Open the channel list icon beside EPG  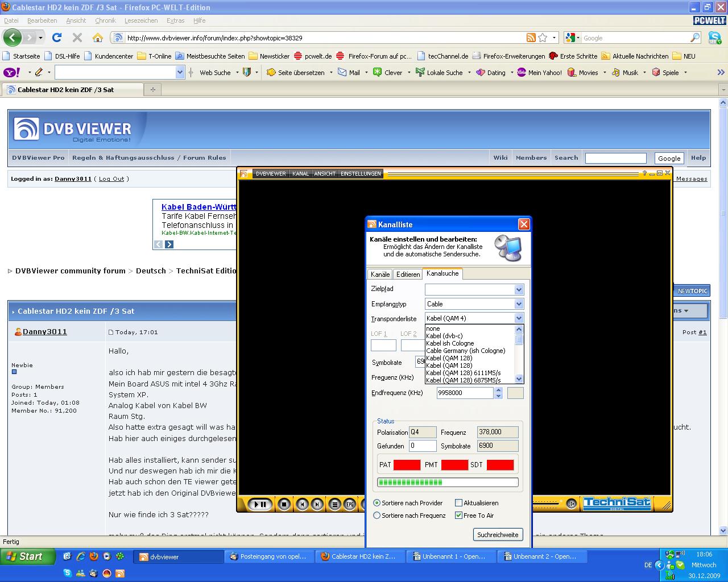(x=335, y=504)
